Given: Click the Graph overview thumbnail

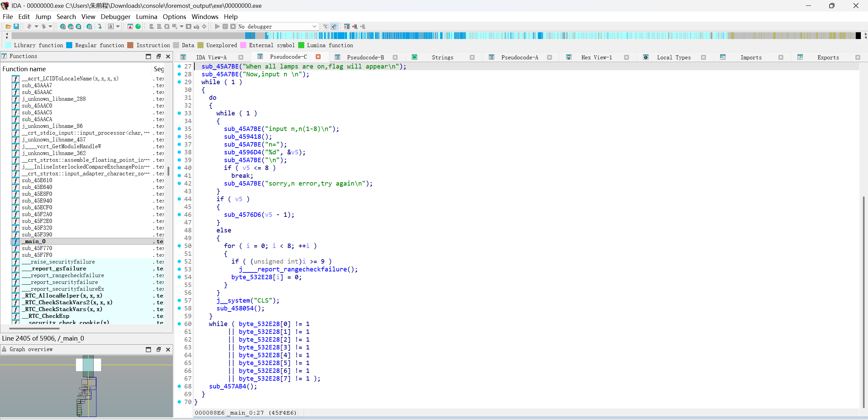Looking at the screenshot, I should pyautogui.click(x=88, y=386).
